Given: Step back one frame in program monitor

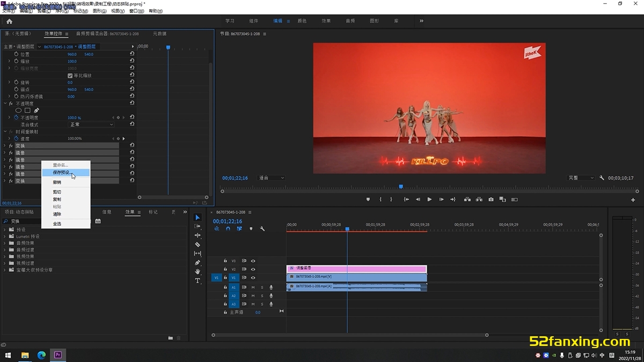Looking at the screenshot, I should coord(418,200).
